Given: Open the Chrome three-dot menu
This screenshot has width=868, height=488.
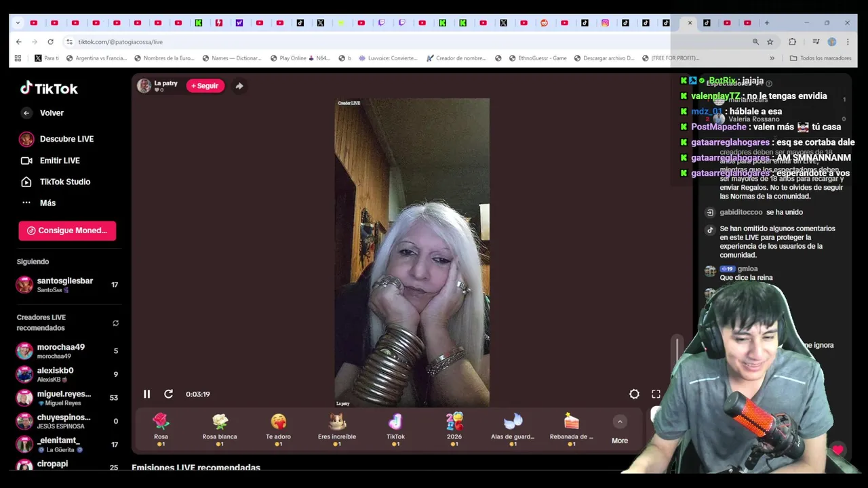Looking at the screenshot, I should click(848, 41).
